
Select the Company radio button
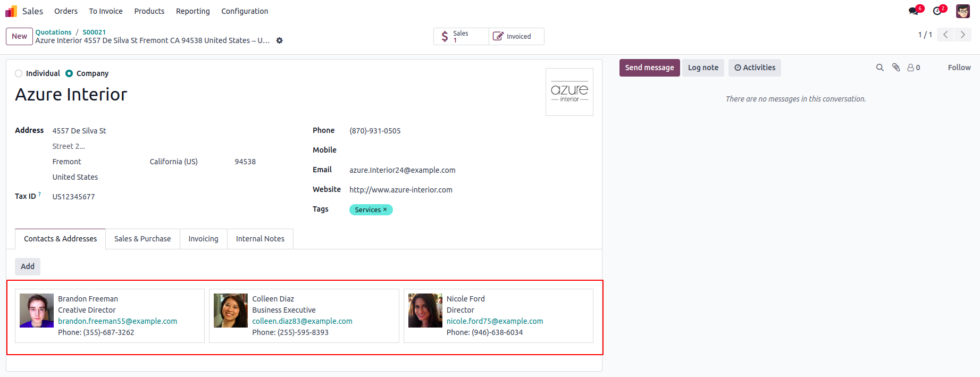69,73
